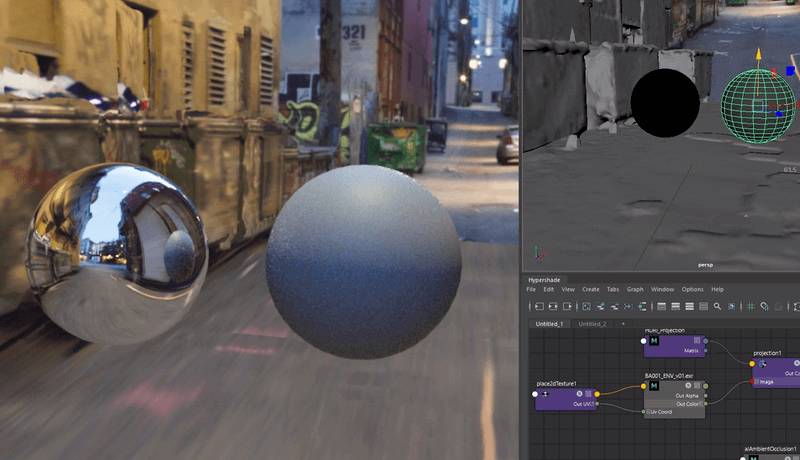
Task: Open the Hypershade View menu
Action: pyautogui.click(x=568, y=289)
